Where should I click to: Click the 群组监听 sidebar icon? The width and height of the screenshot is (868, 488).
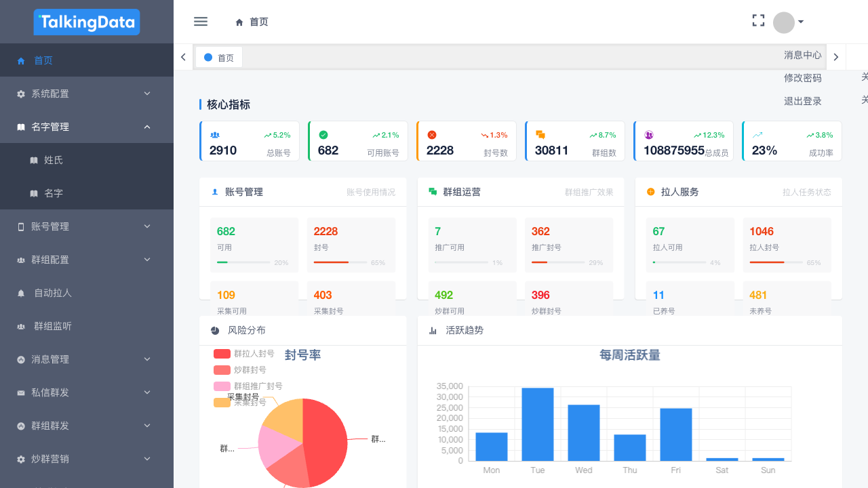click(20, 326)
